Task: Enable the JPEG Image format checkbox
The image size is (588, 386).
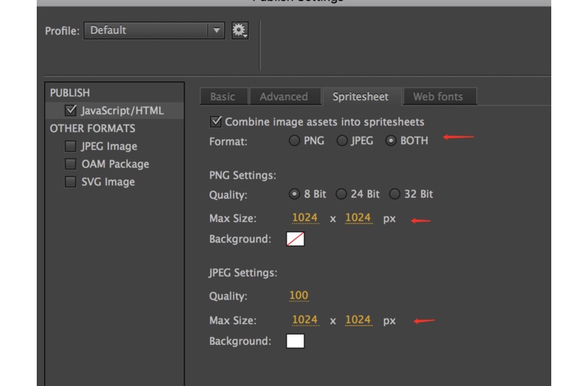Action: [x=71, y=146]
